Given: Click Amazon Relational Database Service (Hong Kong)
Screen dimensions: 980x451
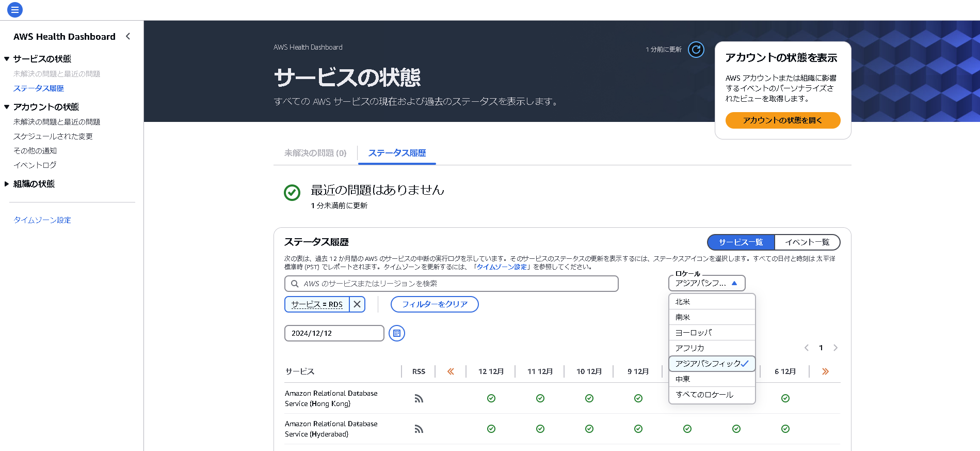Looking at the screenshot, I should pos(331,398).
